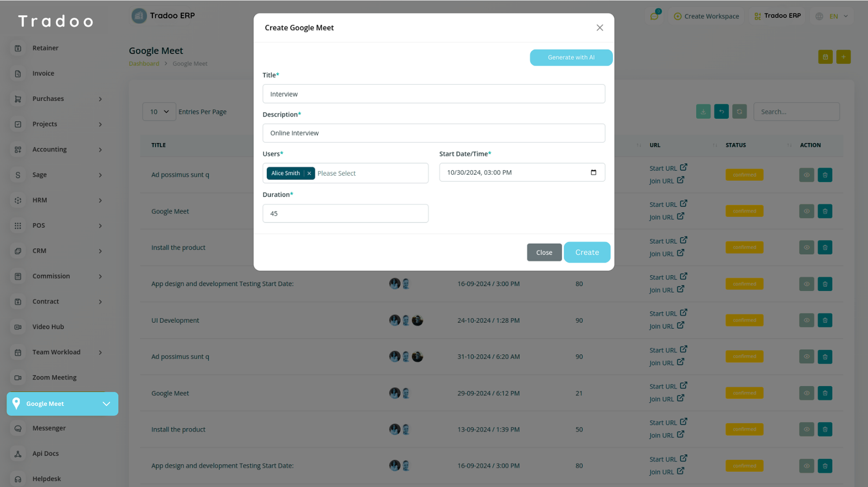Click the eye icon in last visible row

806,466
